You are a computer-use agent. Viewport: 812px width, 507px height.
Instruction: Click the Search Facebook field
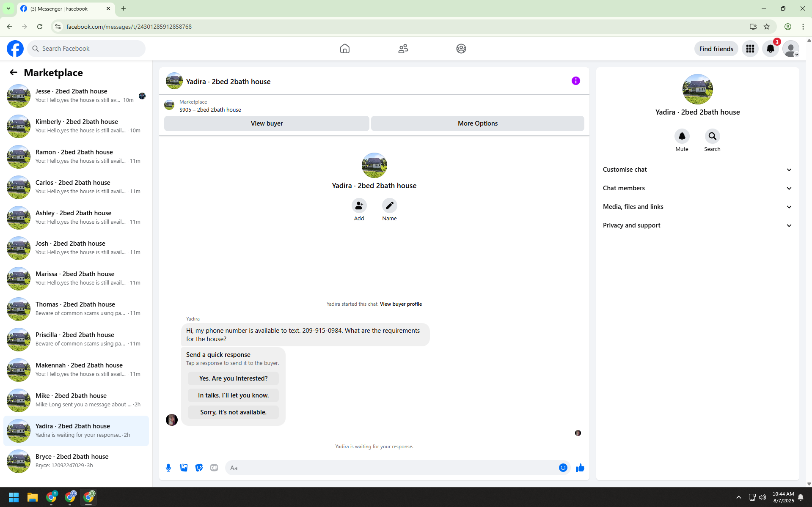[x=86, y=49]
